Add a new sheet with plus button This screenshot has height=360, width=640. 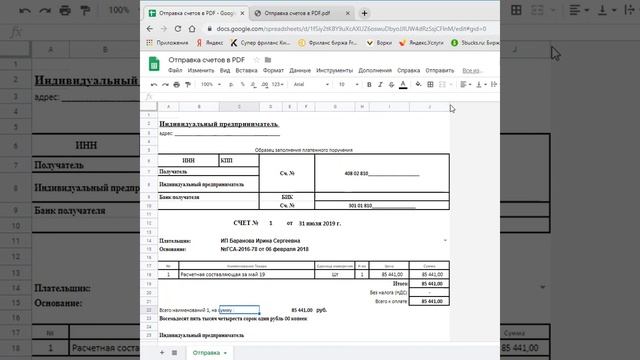coord(162,352)
